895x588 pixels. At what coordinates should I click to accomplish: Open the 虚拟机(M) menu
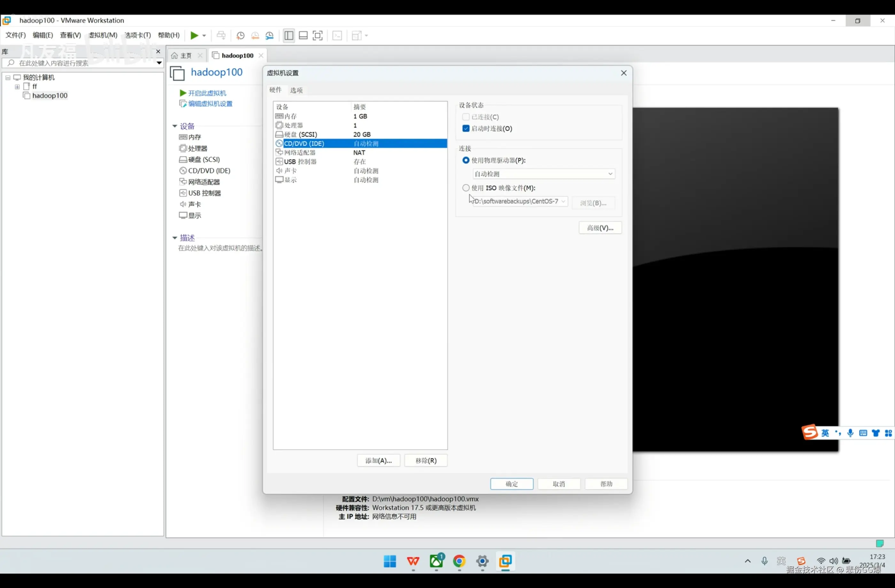point(103,35)
